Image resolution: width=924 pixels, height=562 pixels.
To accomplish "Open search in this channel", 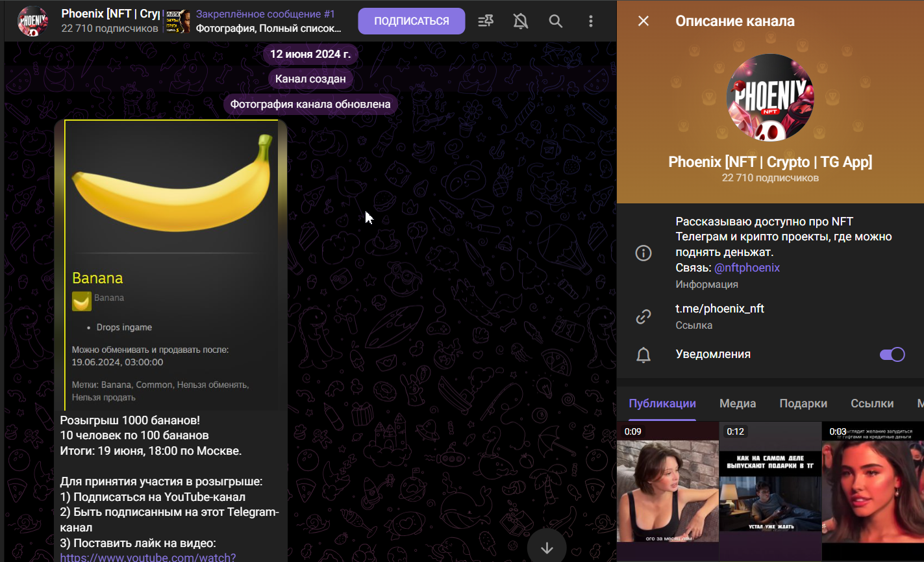I will pyautogui.click(x=556, y=21).
